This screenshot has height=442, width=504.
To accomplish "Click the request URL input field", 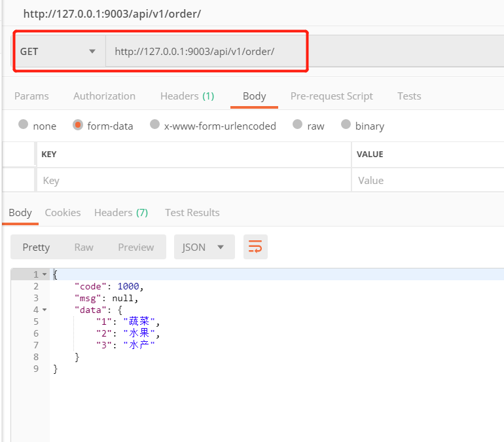I will 305,52.
